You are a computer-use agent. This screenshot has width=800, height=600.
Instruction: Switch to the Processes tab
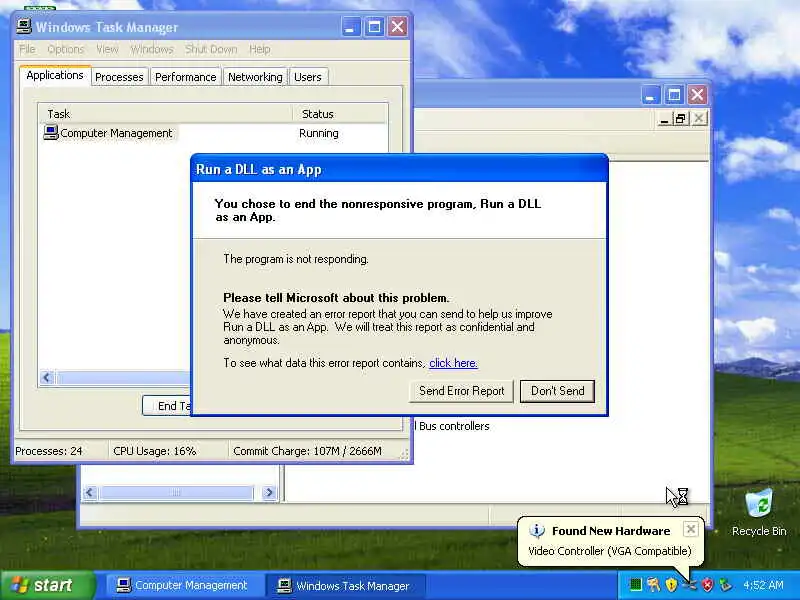pyautogui.click(x=119, y=77)
